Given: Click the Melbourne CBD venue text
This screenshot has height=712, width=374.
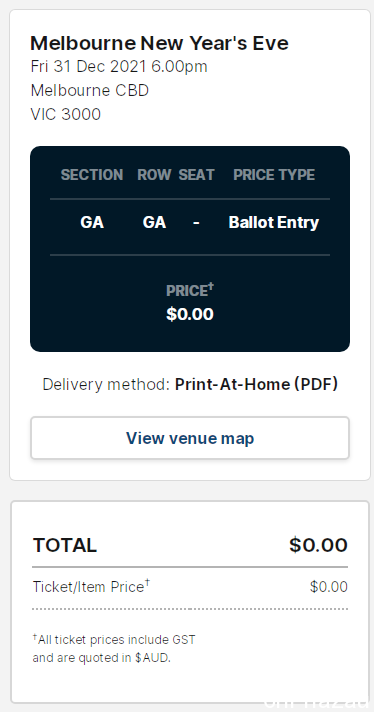Looking at the screenshot, I should click(x=90, y=90).
